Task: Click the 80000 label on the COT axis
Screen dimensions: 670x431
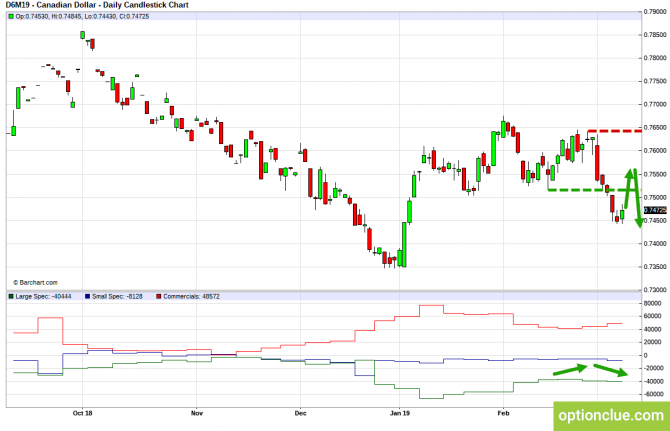Action: tap(652, 303)
